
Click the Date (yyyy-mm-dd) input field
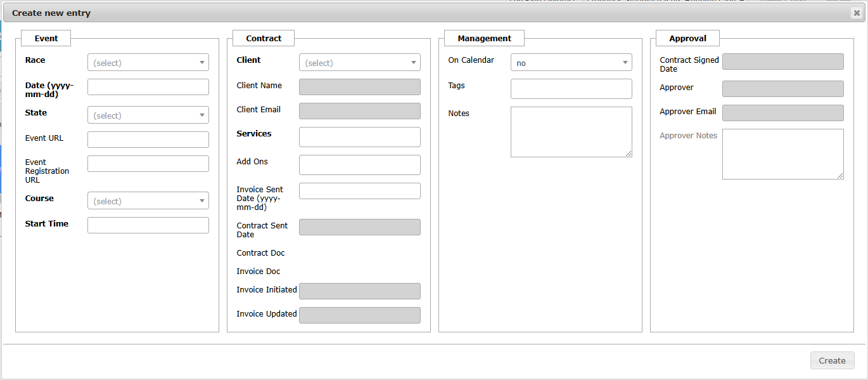(148, 87)
